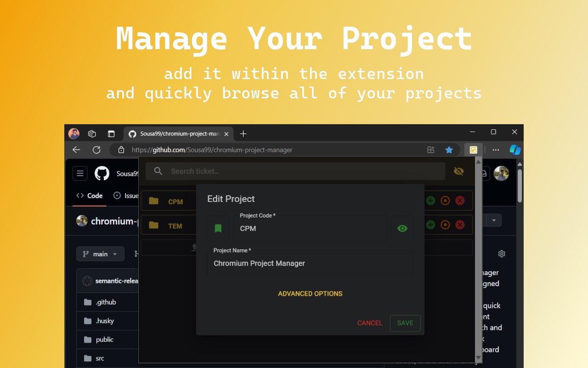This screenshot has height=368, width=588.
Task: Click the GitHub page scrollbar thumb
Action: pos(520,186)
